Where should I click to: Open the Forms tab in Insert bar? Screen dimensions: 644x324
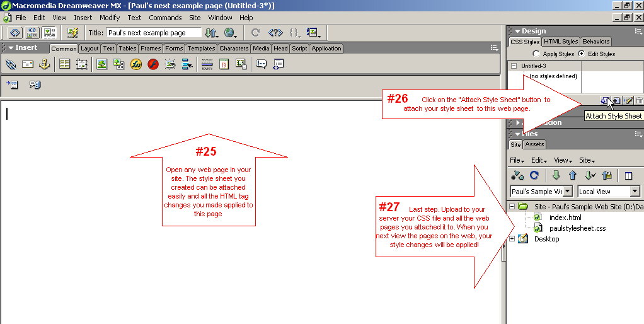click(x=174, y=49)
